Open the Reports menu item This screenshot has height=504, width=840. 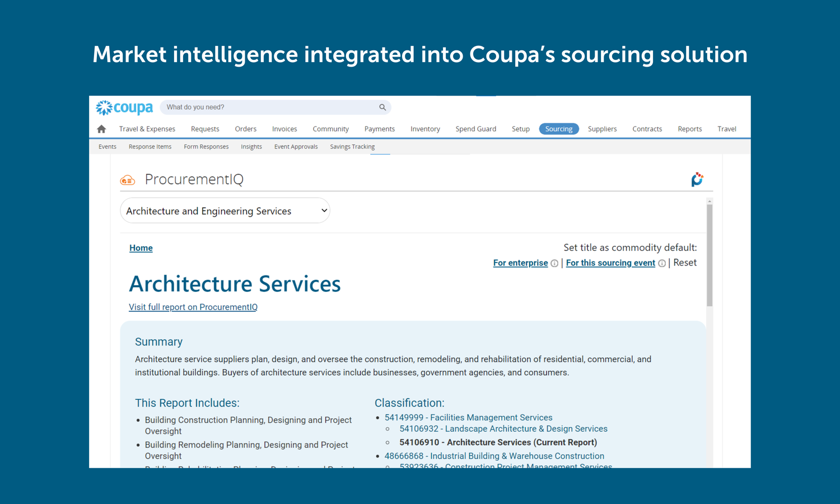click(x=690, y=129)
